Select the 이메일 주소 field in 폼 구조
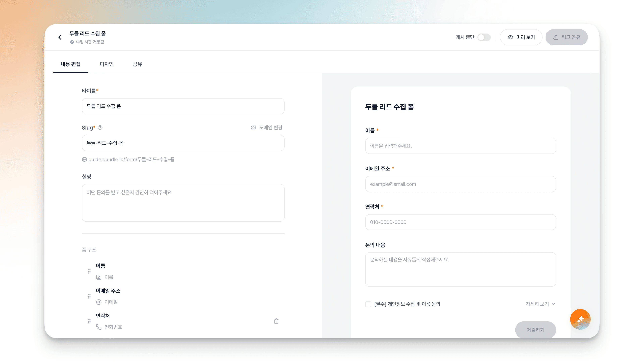644x362 pixels. tap(183, 296)
